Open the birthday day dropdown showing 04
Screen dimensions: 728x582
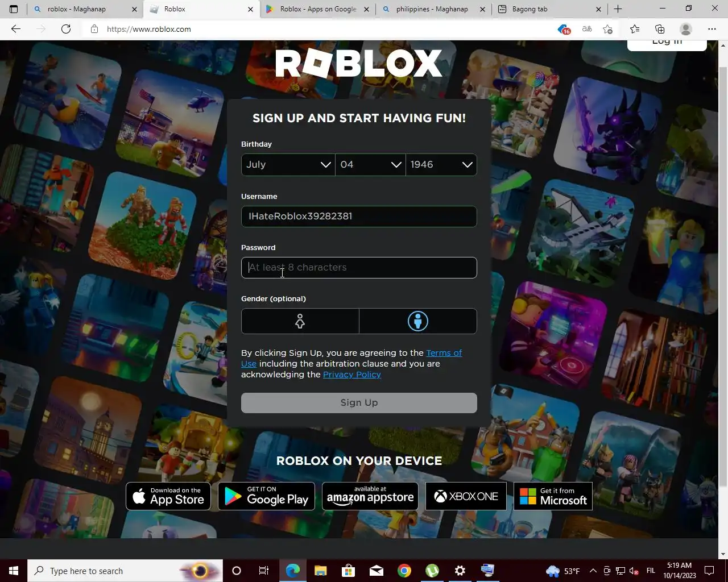(370, 164)
